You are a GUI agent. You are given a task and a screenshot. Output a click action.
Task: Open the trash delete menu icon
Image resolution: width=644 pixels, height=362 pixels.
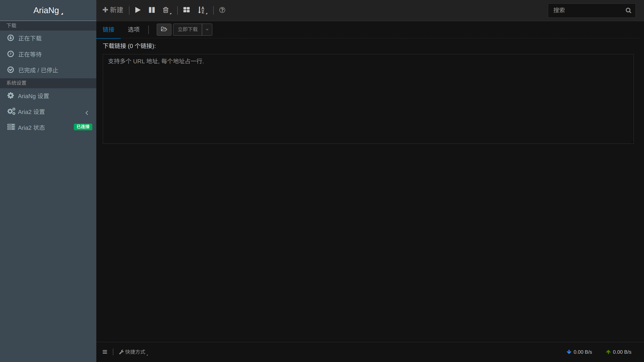click(166, 10)
